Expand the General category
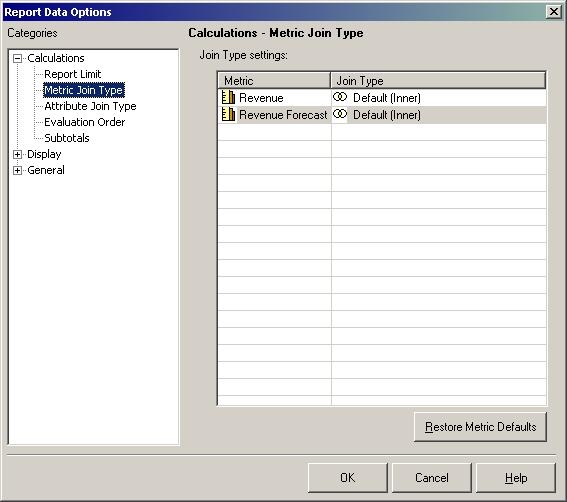The image size is (567, 502). (x=17, y=170)
